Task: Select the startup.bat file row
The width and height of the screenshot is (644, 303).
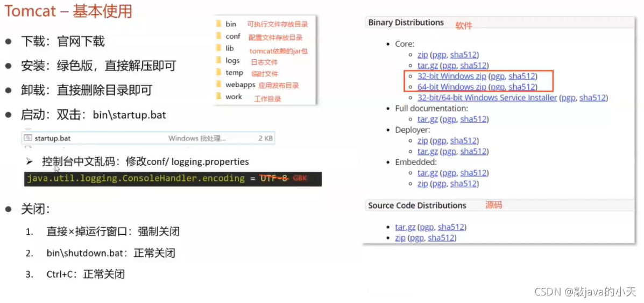Action: 148,138
